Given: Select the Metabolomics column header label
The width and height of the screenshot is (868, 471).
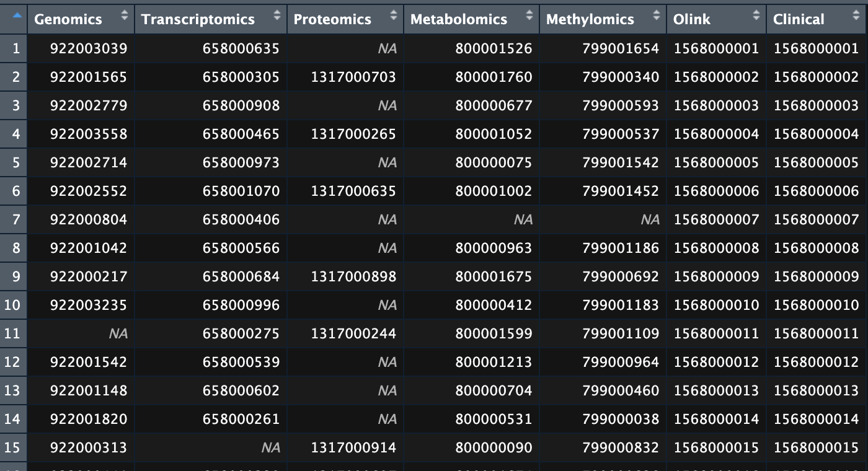Looking at the screenshot, I should click(x=459, y=19).
